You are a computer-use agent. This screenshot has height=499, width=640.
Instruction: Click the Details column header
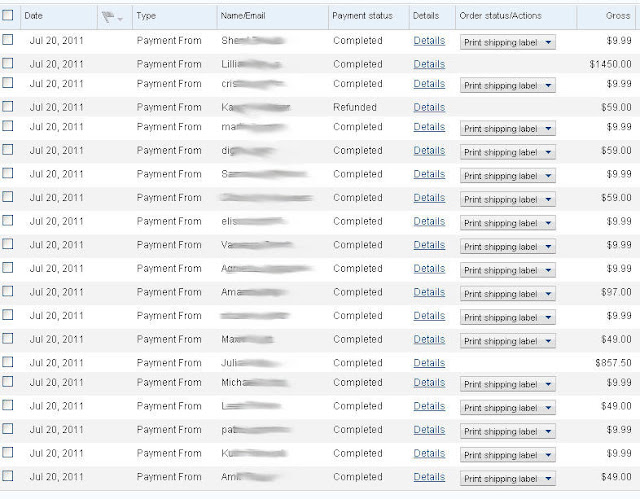pyautogui.click(x=426, y=16)
